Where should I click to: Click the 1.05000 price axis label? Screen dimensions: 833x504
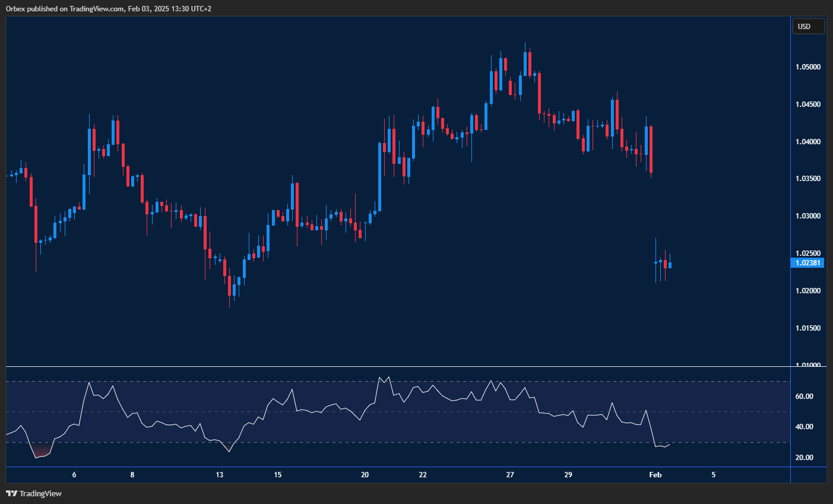pos(808,67)
